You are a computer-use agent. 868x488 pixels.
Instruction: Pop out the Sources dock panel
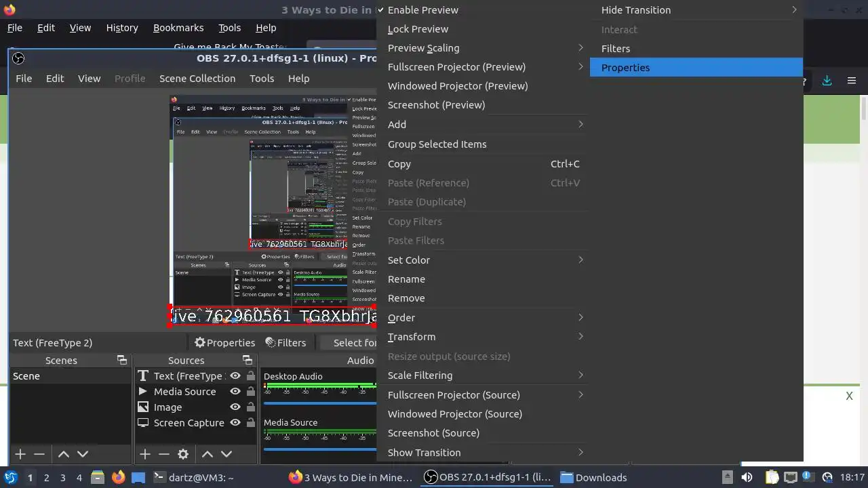pos(248,360)
